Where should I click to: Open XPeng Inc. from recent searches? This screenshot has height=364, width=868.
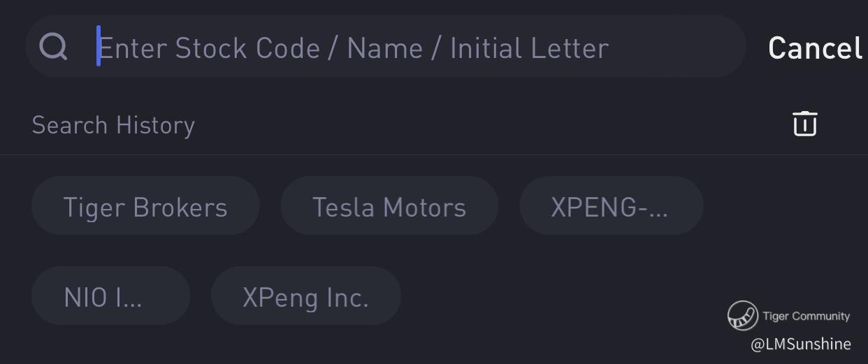pos(306,296)
